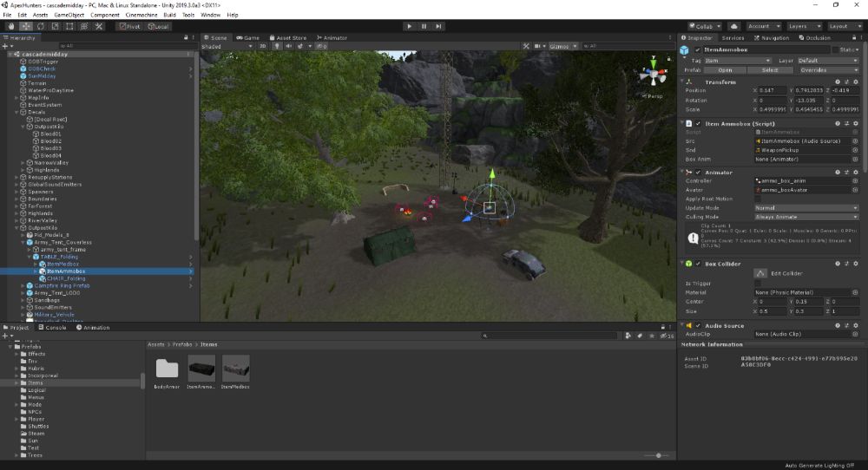Viewport: 868px width, 470px height.
Task: Open the Gizmos dropdown
Action: [x=563, y=47]
